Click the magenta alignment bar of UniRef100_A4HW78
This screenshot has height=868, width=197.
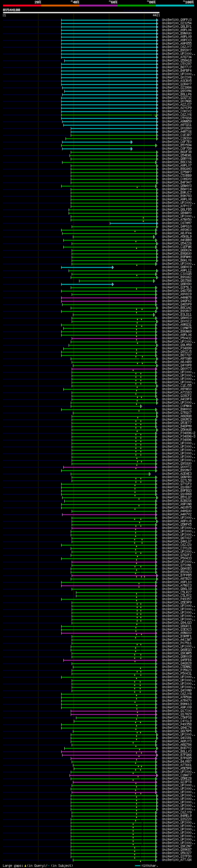[x=109, y=298]
